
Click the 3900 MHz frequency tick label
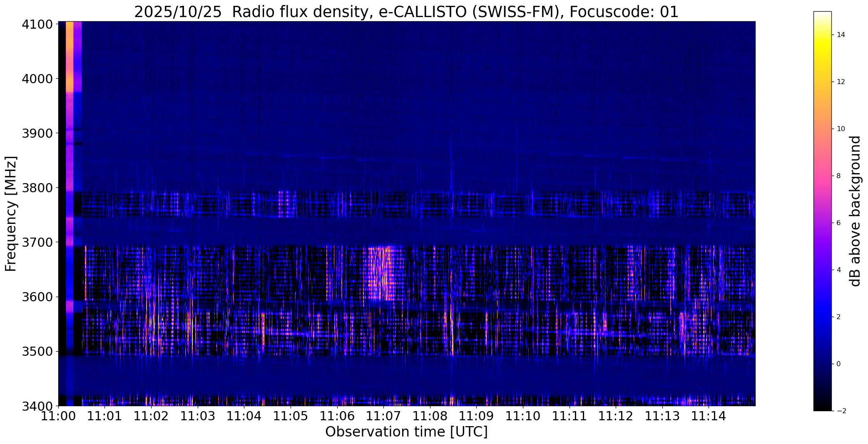[x=37, y=133]
